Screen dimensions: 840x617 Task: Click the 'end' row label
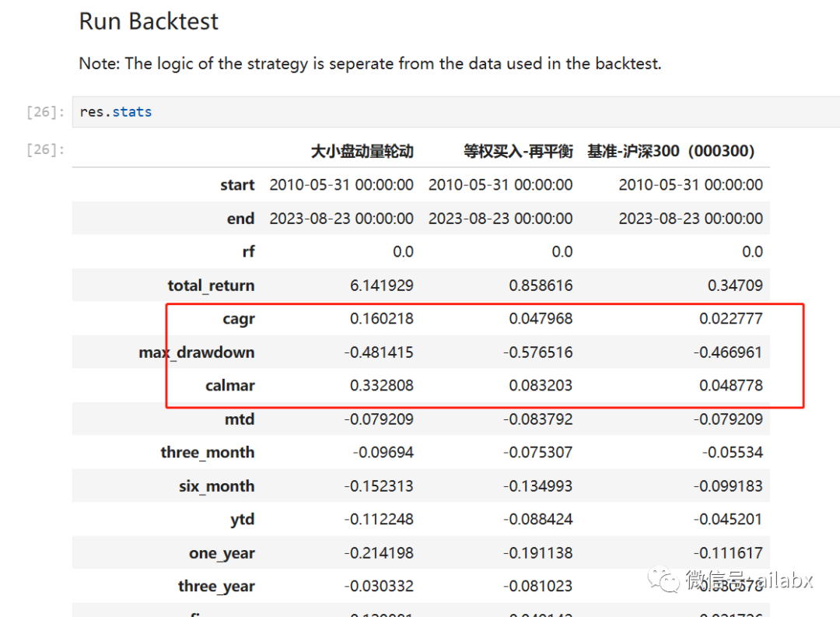pyautogui.click(x=240, y=219)
